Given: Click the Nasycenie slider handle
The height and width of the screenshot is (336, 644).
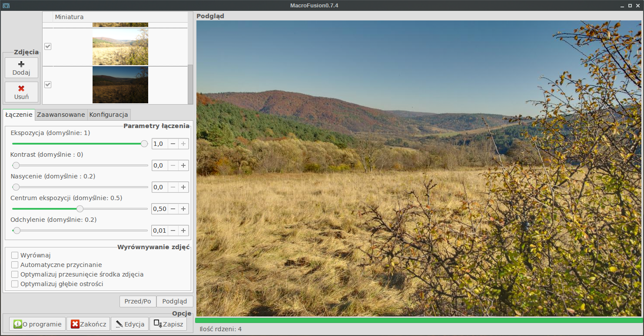Looking at the screenshot, I should click(16, 187).
